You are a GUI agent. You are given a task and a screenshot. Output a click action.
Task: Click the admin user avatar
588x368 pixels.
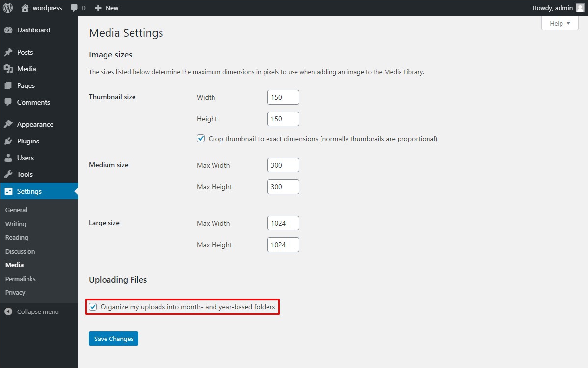(x=580, y=8)
